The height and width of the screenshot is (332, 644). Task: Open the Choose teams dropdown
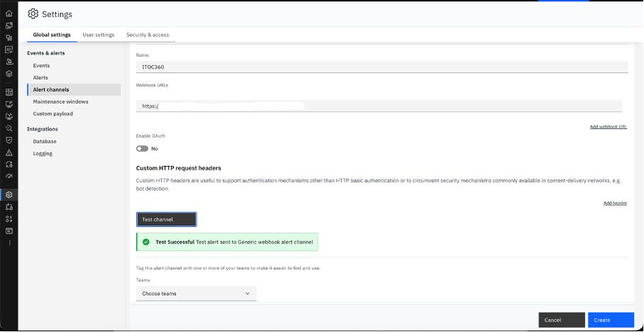[196, 293]
